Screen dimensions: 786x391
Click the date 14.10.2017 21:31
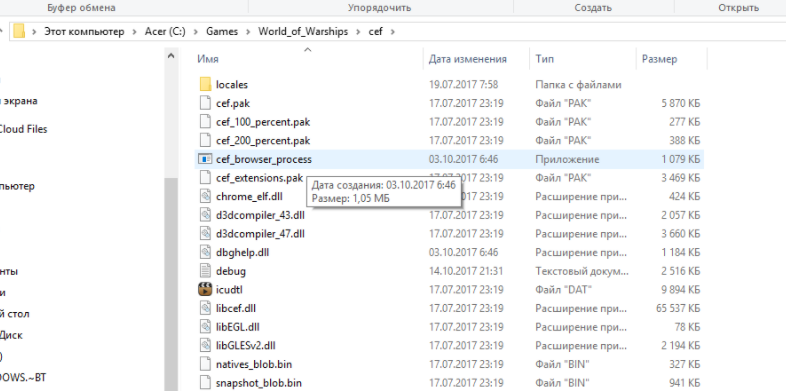tap(466, 271)
